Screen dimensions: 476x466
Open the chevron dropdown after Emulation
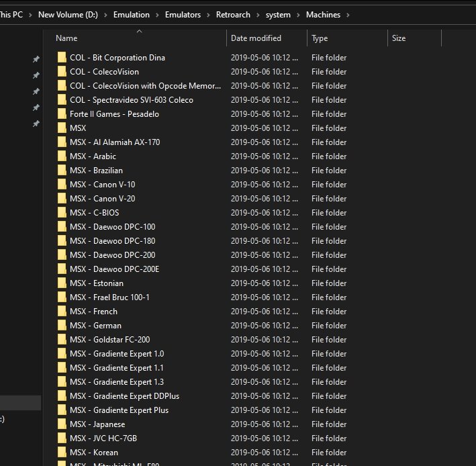pos(157,15)
